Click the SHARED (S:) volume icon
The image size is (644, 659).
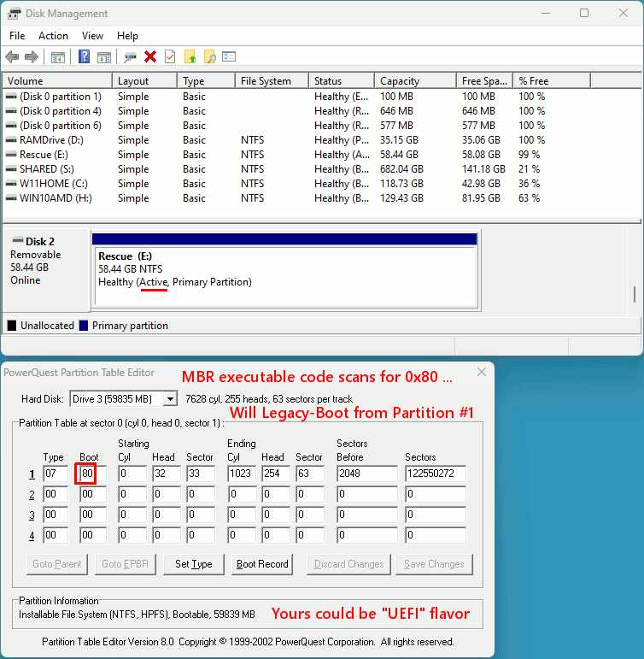click(x=11, y=169)
